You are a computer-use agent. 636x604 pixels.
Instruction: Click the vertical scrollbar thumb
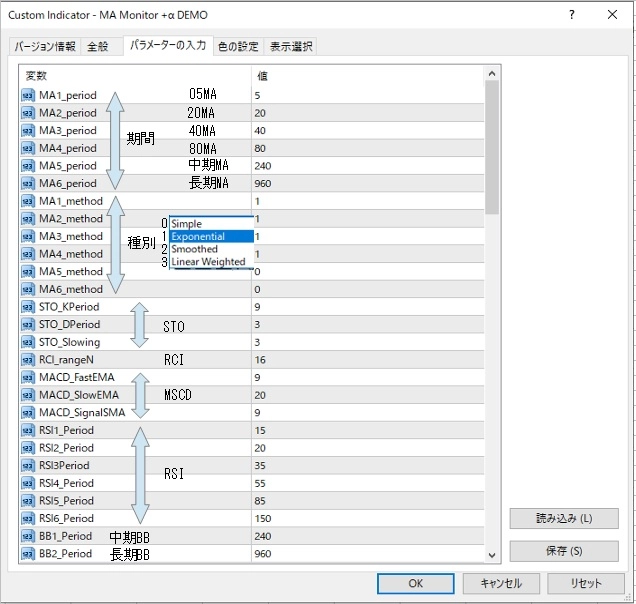pos(492,147)
